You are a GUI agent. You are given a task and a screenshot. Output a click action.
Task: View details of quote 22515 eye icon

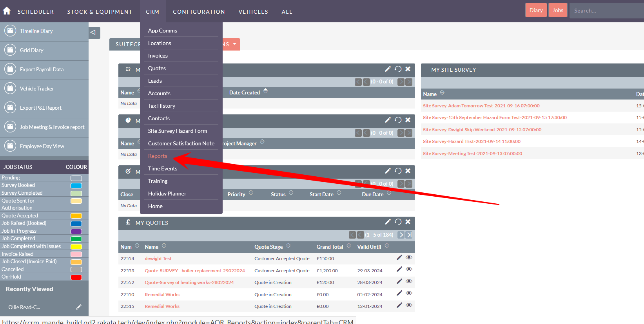409,305
